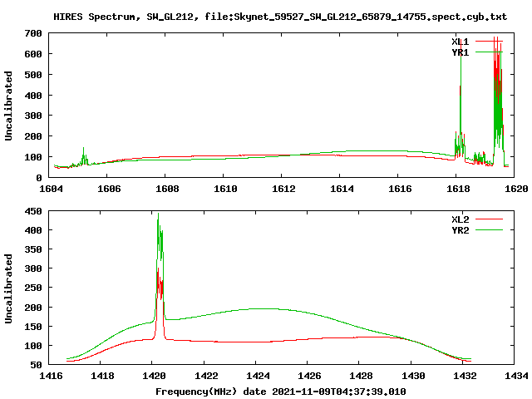Click the 1434 frequency tick label

pyautogui.click(x=516, y=376)
